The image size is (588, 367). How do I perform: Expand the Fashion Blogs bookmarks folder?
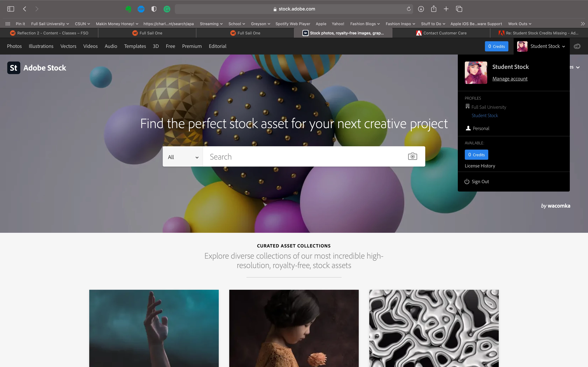[365, 24]
